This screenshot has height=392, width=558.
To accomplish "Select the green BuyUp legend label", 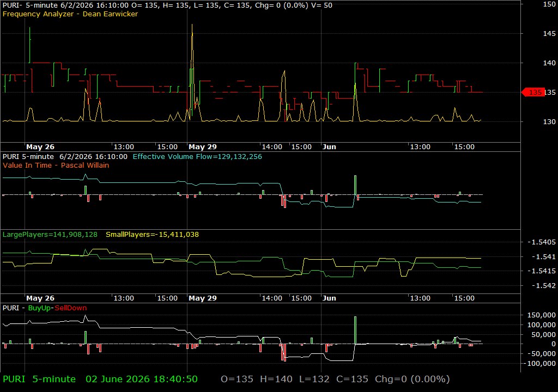I will [x=39, y=308].
